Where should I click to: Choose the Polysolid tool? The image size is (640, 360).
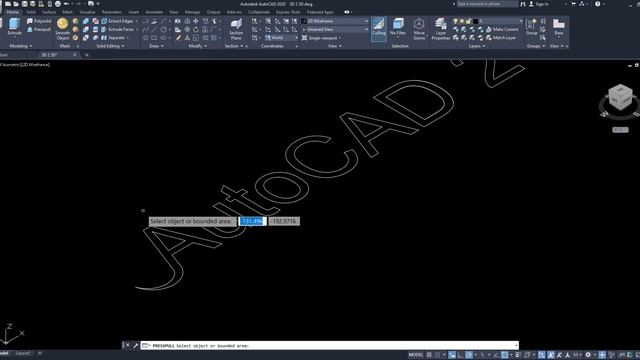[x=39, y=21]
